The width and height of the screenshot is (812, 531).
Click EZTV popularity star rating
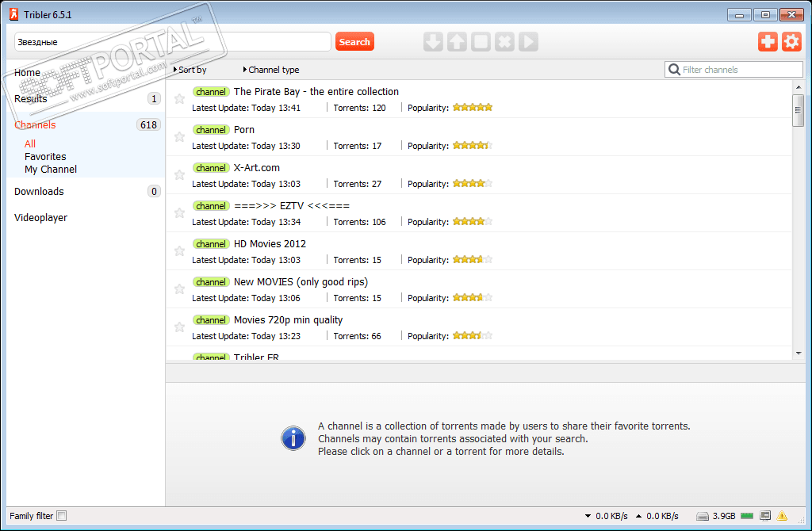click(473, 221)
